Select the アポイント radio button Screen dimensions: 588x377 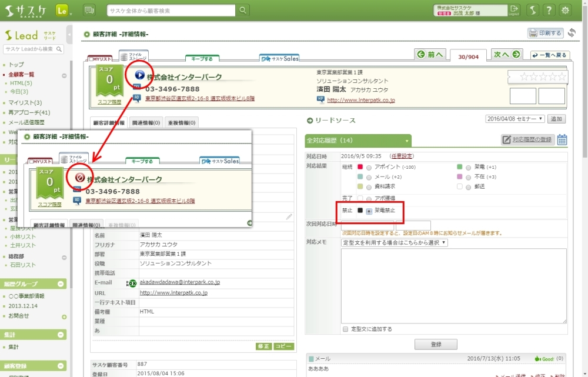(x=369, y=167)
